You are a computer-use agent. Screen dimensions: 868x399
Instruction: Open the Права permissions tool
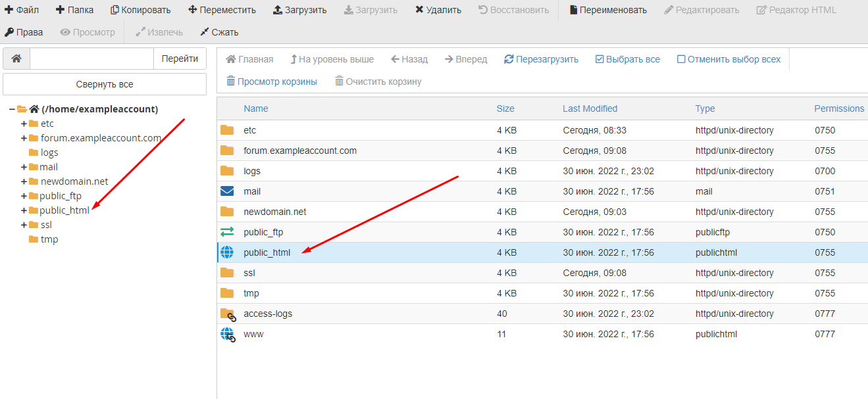point(24,32)
